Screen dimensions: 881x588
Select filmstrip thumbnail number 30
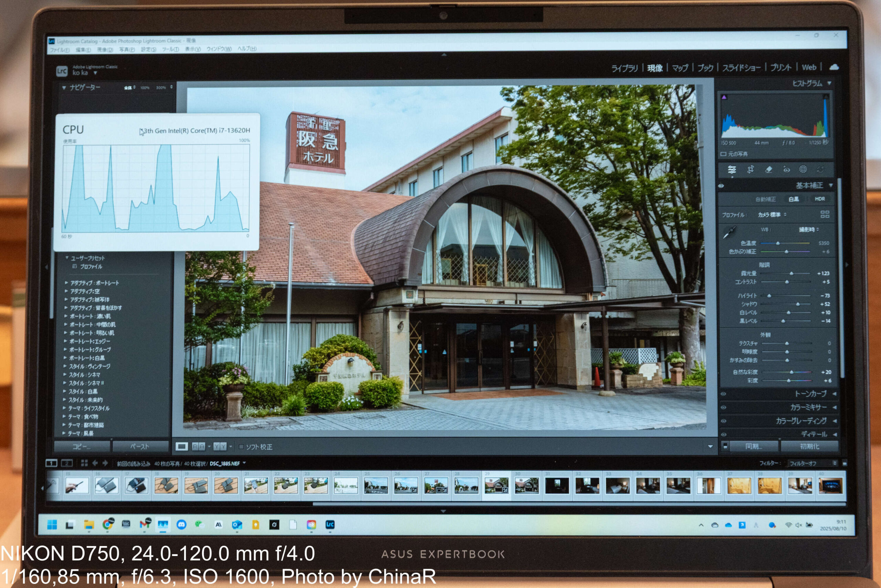527,485
